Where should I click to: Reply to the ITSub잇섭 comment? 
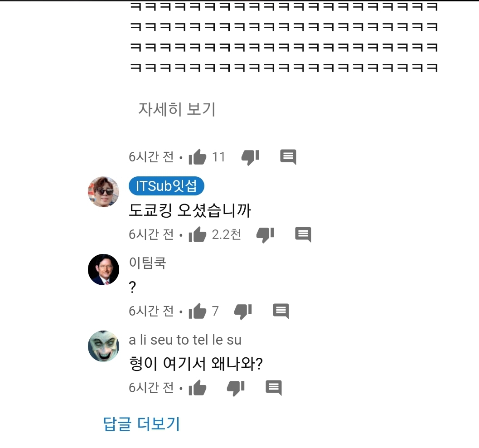[x=303, y=234]
